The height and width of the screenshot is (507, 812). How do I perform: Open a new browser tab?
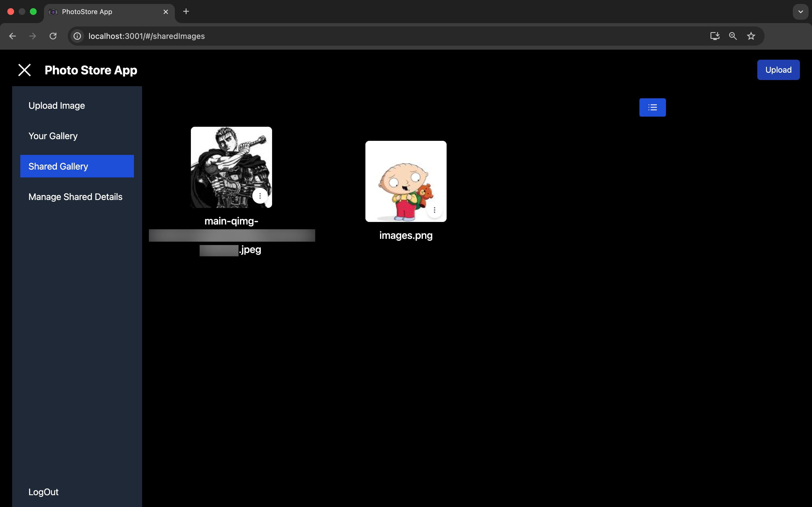point(186,11)
